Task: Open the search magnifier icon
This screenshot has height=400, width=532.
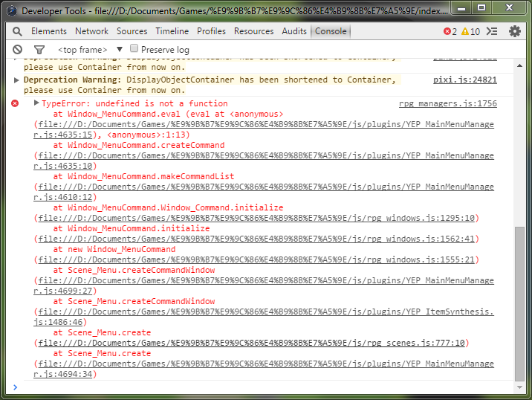Action: pos(17,31)
